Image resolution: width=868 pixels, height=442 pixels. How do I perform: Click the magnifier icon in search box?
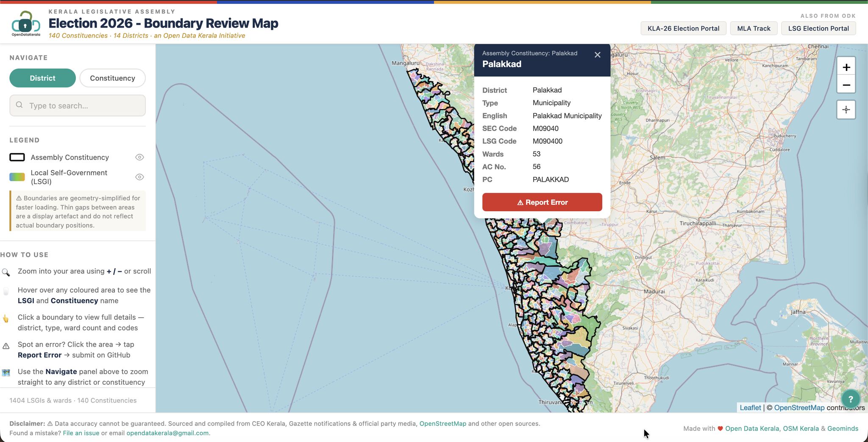tap(20, 105)
